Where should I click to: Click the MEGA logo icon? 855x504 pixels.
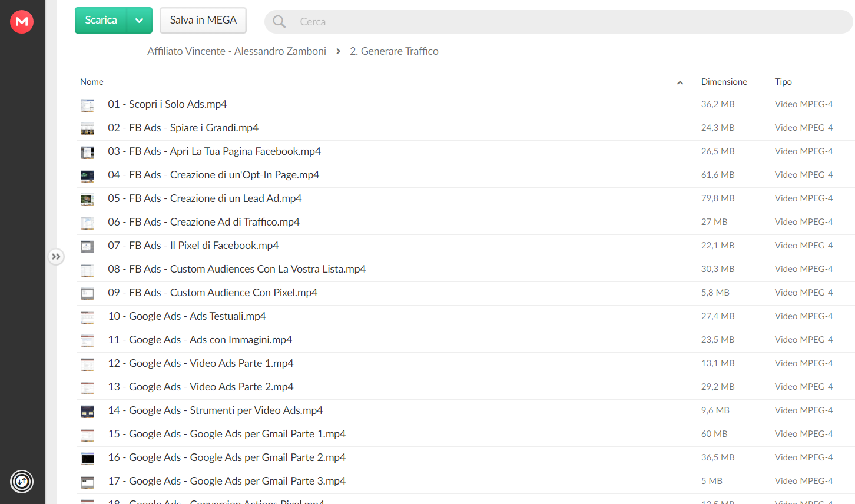coord(22,22)
